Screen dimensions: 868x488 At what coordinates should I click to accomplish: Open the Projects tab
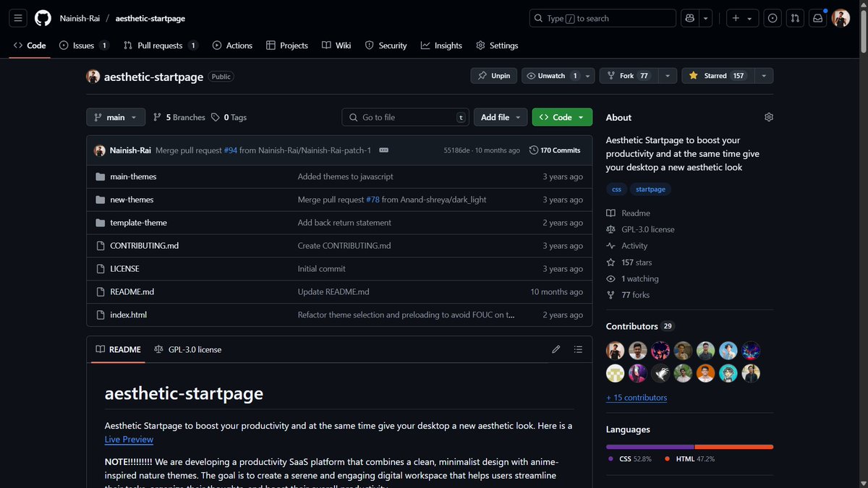[287, 46]
